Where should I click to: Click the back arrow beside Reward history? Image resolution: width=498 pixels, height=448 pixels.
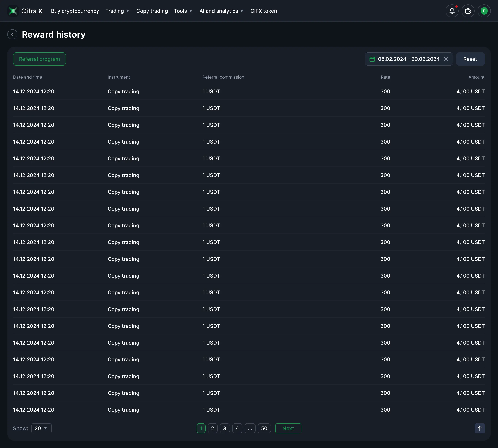click(x=12, y=34)
